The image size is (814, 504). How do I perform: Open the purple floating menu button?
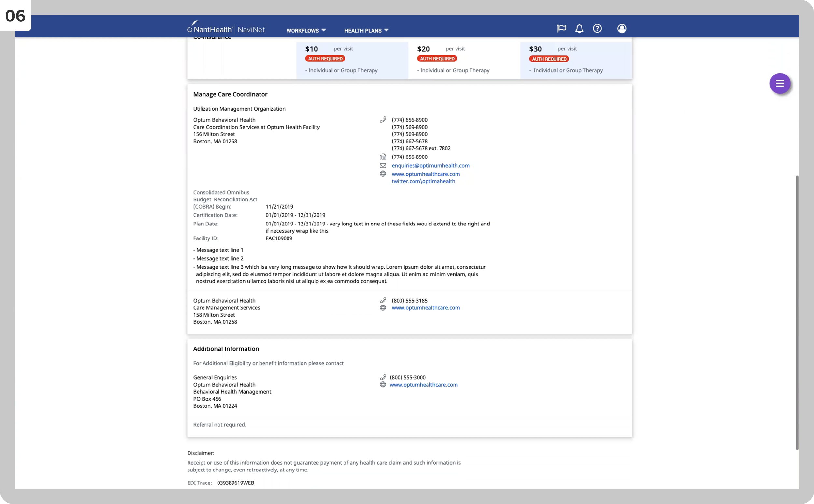[x=780, y=83]
